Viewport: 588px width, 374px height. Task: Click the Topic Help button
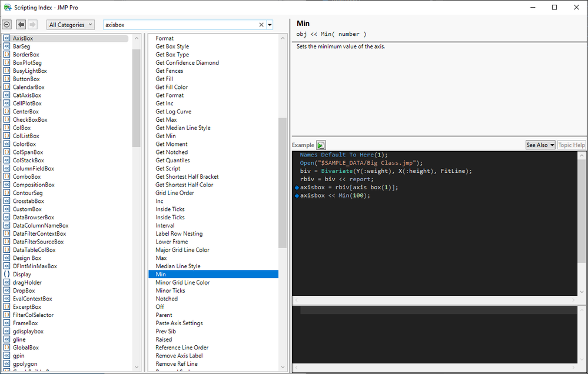571,145
